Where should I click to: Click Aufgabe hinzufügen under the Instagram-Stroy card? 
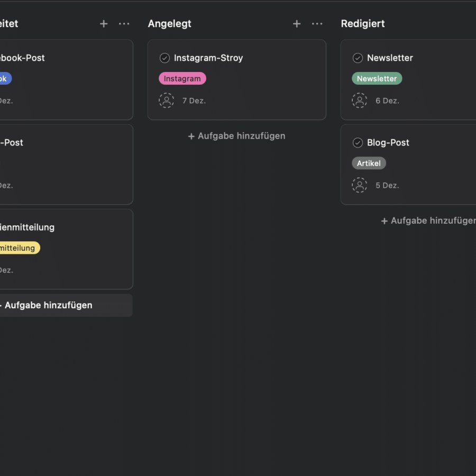(236, 136)
